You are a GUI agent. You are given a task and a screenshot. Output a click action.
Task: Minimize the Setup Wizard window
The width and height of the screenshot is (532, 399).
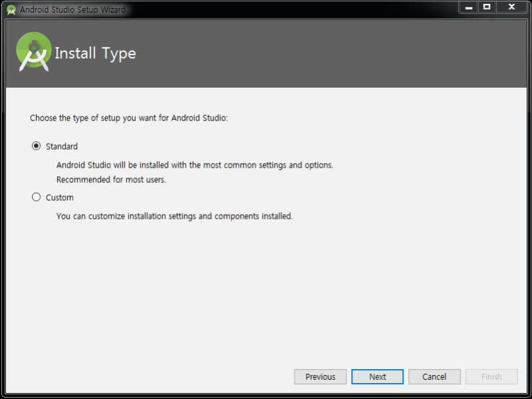(x=469, y=7)
